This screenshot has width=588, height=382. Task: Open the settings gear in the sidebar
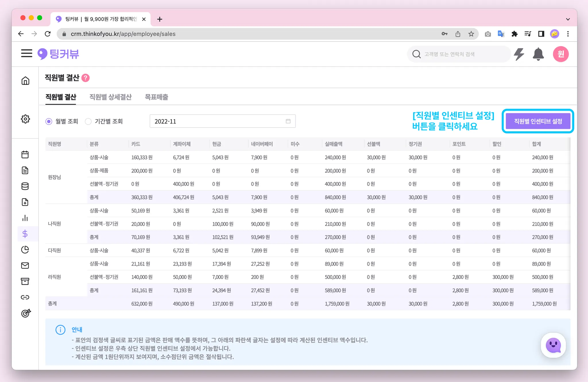pyautogui.click(x=25, y=119)
